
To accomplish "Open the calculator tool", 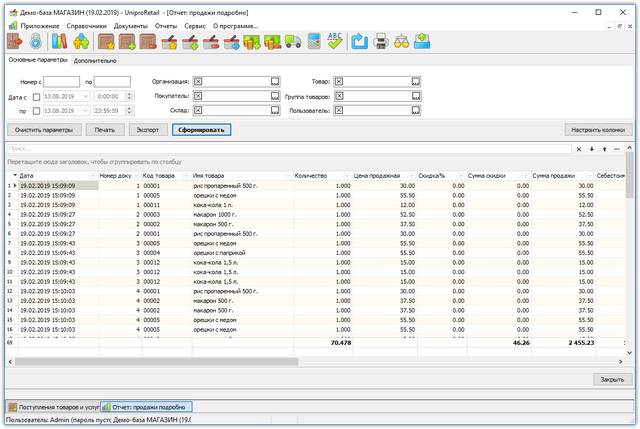I will [x=314, y=41].
